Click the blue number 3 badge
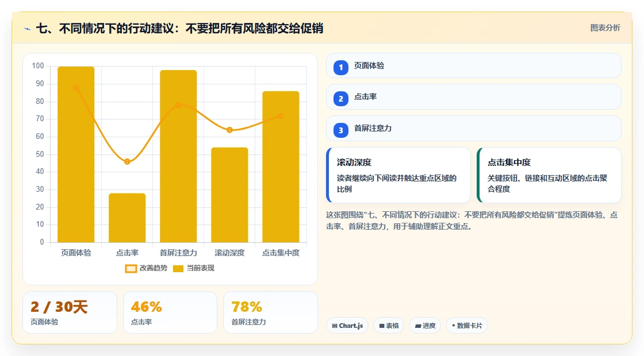Image resolution: width=644 pixels, height=356 pixels. (340, 130)
